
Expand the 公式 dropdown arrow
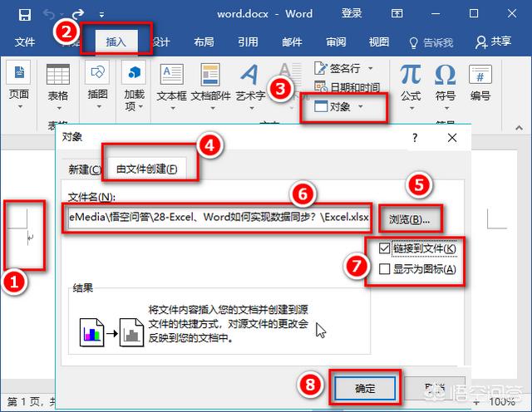412,108
